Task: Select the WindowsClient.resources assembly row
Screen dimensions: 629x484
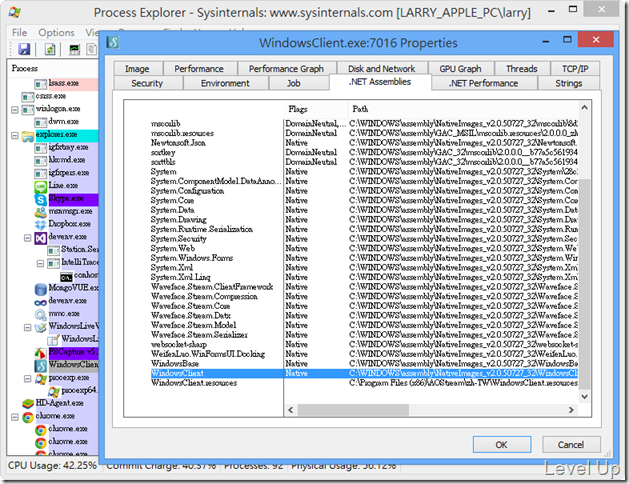Action: [364, 383]
